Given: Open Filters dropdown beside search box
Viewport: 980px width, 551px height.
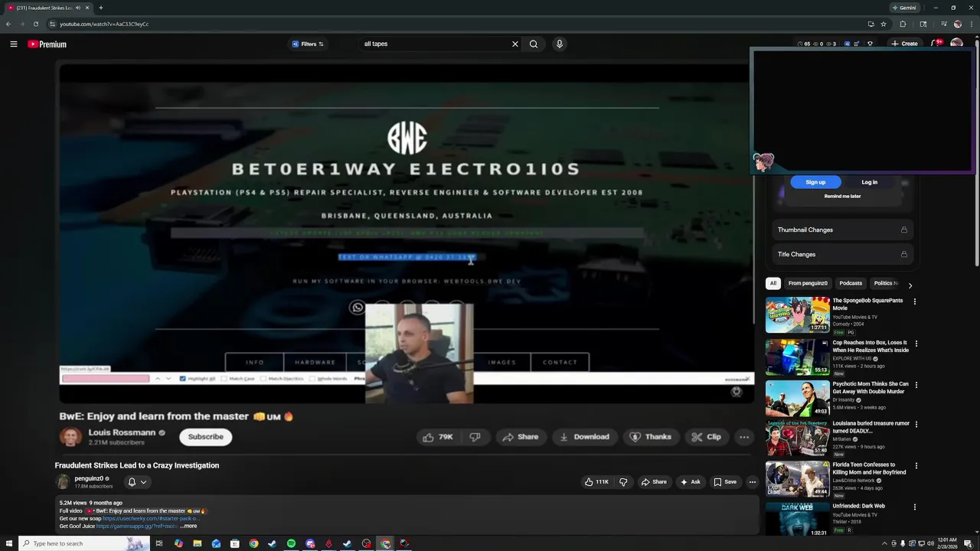Looking at the screenshot, I should (x=308, y=44).
